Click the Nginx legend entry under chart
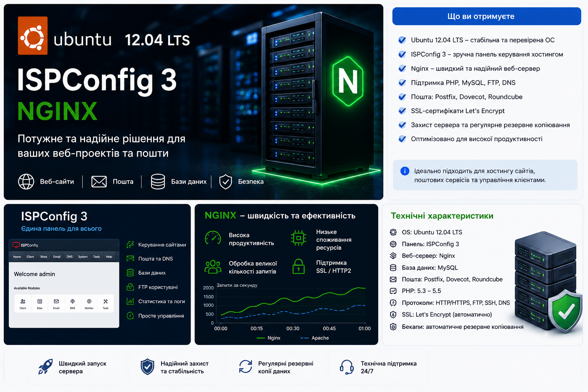 pyautogui.click(x=268, y=338)
